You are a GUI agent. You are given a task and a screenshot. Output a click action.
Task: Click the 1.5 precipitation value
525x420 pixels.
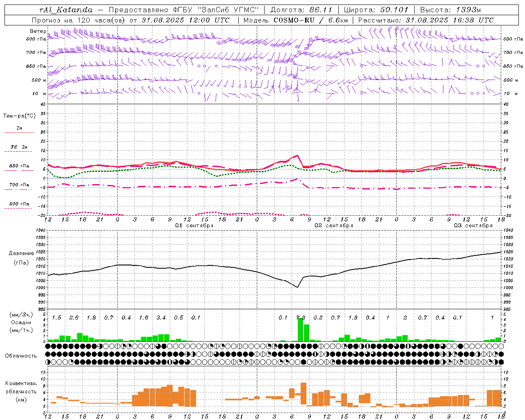(57, 318)
